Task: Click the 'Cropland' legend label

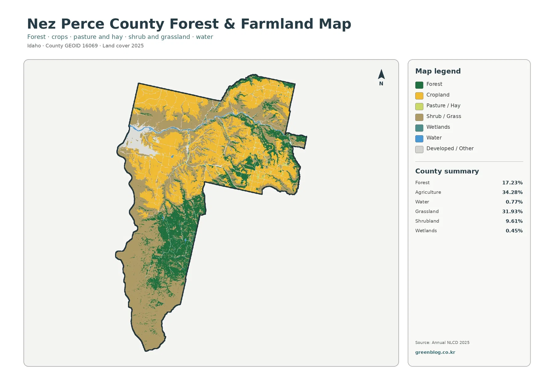Action: 438,95
